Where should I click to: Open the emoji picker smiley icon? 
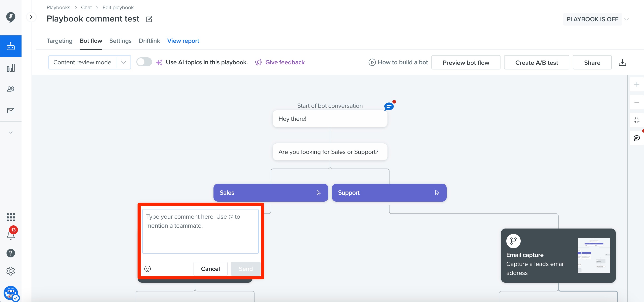[148, 269]
